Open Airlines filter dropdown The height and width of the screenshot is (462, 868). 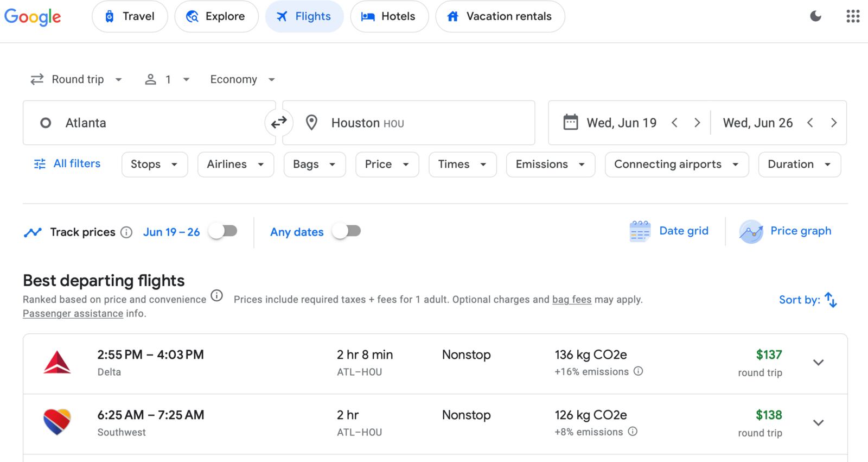[x=236, y=164]
